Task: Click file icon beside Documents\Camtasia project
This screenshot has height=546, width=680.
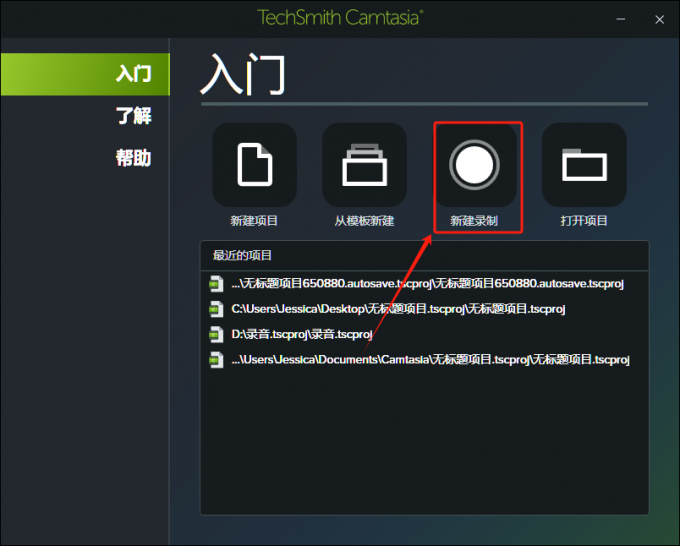Action: [x=216, y=360]
